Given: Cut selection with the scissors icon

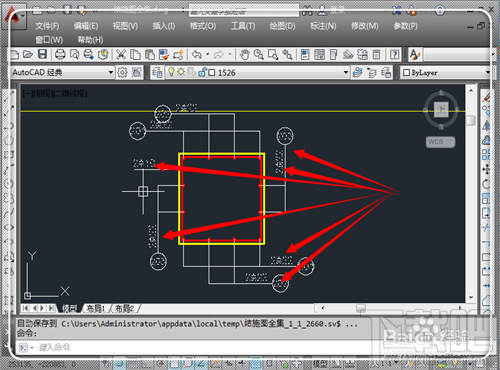Looking at the screenshot, I should [x=121, y=54].
